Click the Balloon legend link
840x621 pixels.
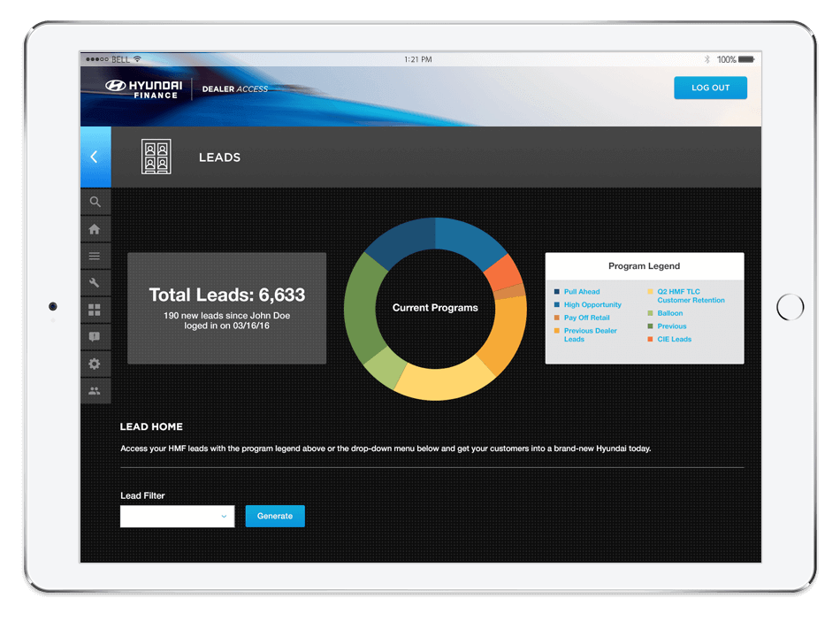pos(669,313)
